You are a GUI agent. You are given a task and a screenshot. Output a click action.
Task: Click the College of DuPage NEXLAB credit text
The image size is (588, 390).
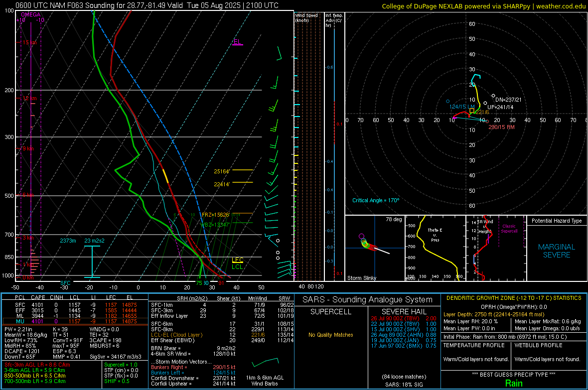point(484,6)
